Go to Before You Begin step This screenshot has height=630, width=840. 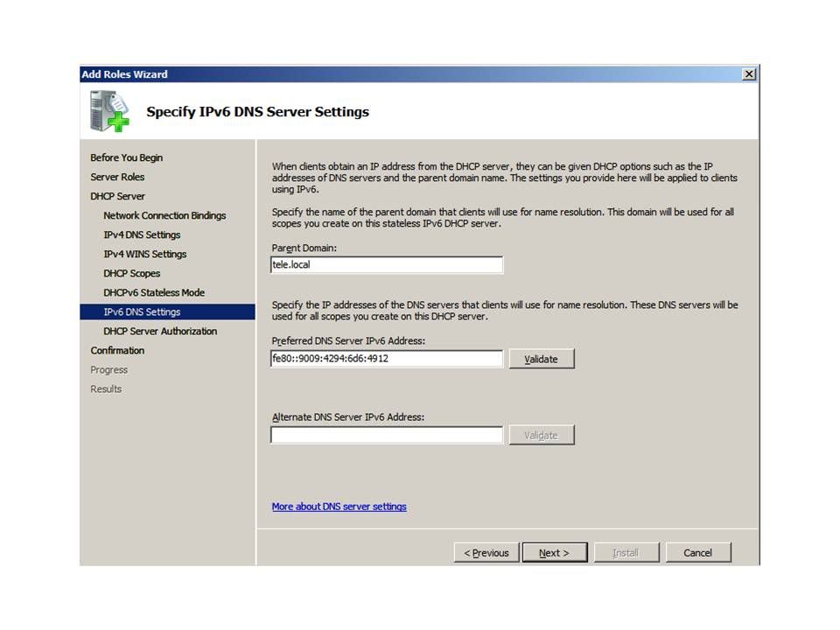126,157
